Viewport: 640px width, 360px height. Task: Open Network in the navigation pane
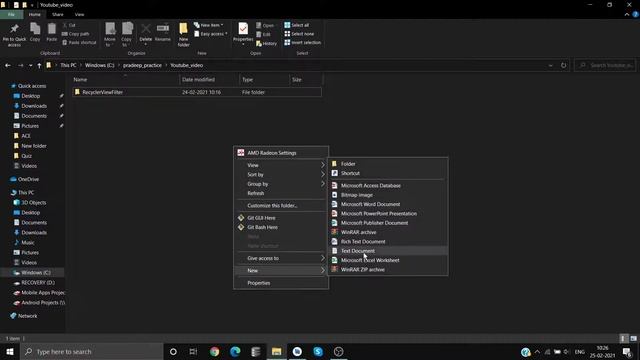[x=27, y=316]
